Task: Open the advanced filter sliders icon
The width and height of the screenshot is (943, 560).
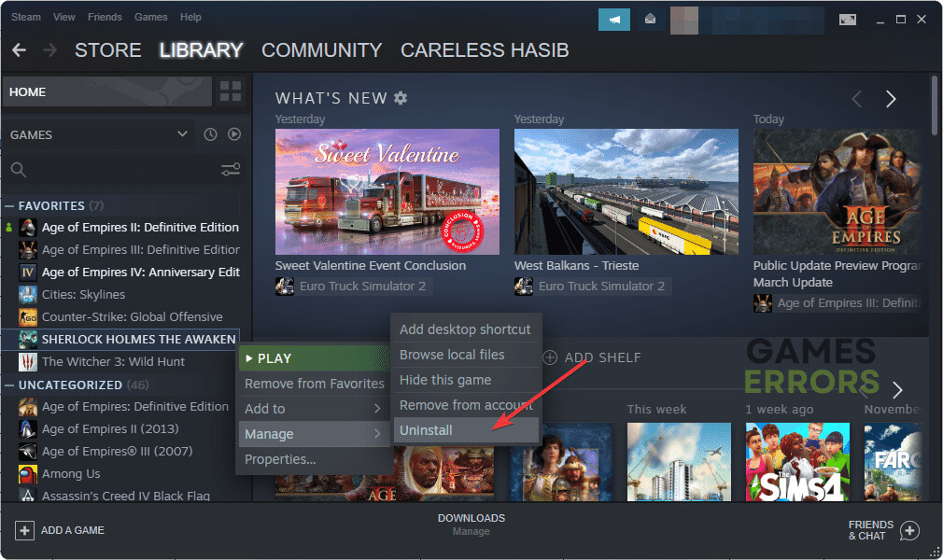Action: [231, 170]
